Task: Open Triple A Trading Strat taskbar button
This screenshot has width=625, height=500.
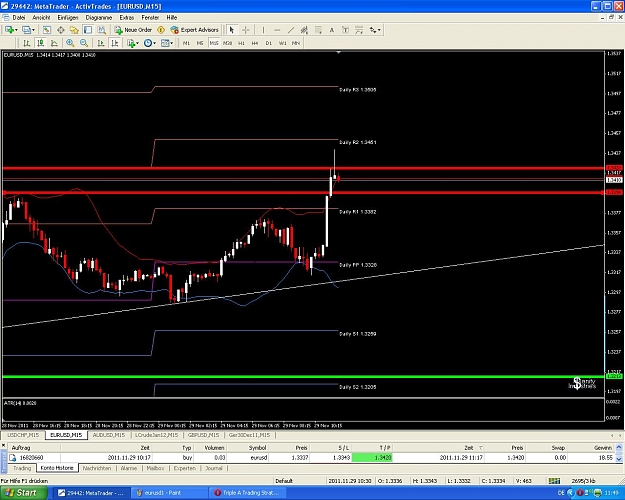Action: pos(248,493)
